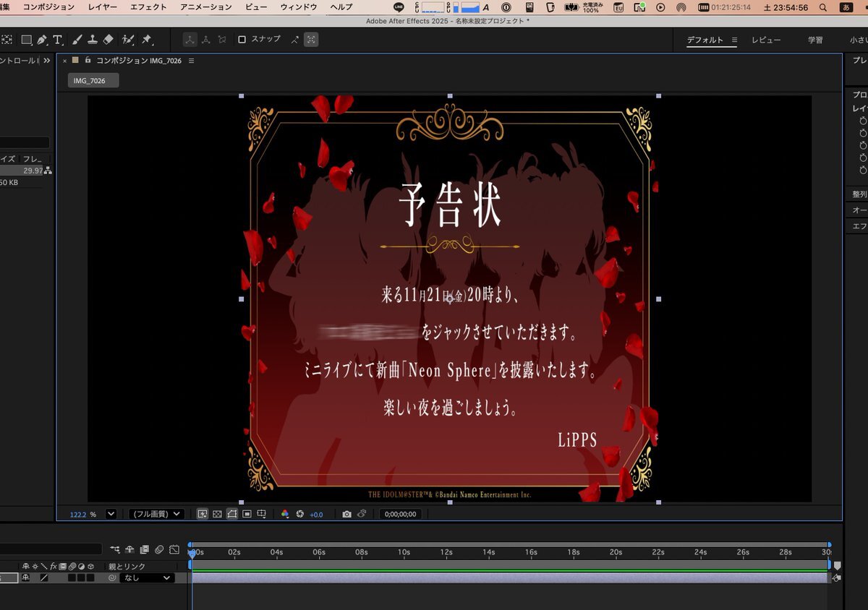Open the ヘルプ menu
This screenshot has width=868, height=610.
pos(341,7)
